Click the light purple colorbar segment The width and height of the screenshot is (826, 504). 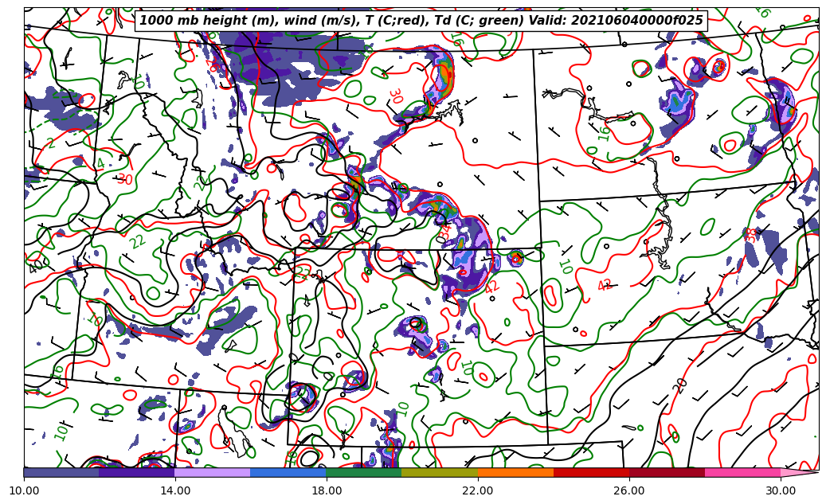pyautogui.click(x=212, y=472)
